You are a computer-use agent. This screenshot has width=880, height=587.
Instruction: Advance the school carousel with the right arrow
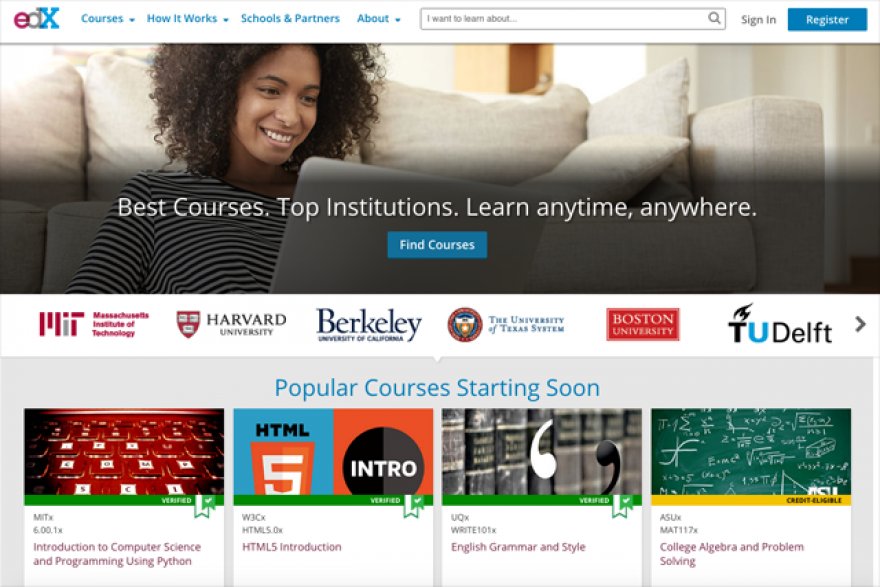[860, 324]
